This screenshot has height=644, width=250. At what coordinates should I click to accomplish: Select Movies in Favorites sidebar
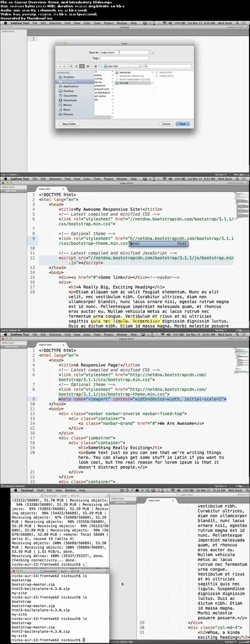(x=67, y=105)
